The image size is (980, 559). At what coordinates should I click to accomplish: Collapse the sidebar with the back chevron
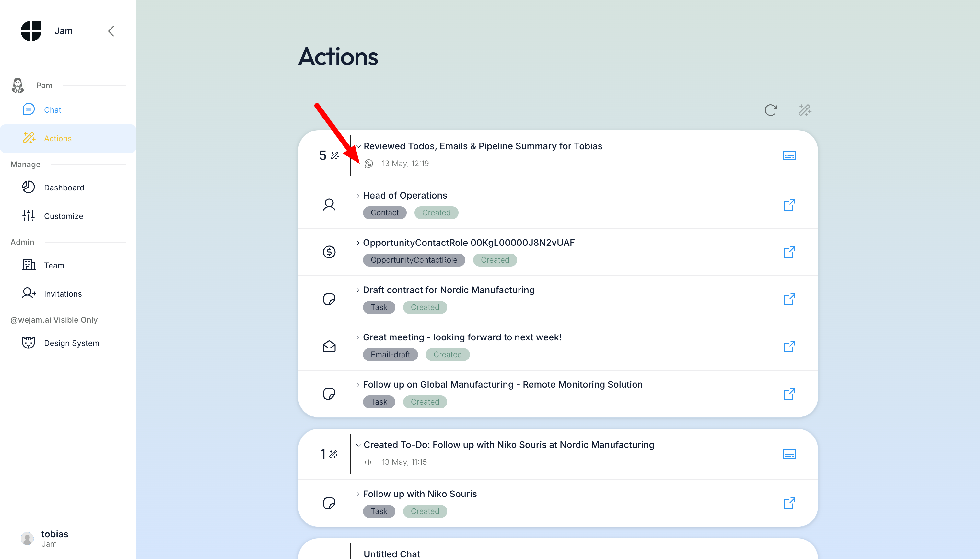pos(111,31)
